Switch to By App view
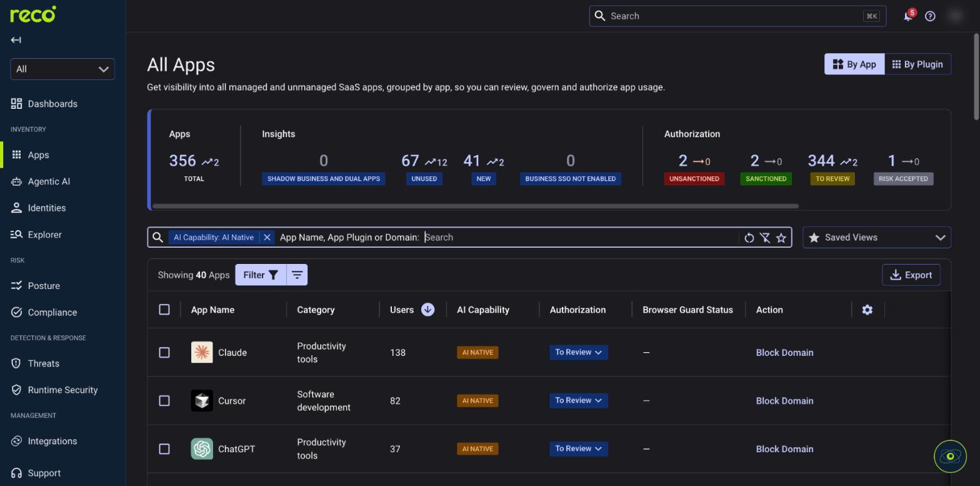Viewport: 980px width, 486px height. click(854, 64)
